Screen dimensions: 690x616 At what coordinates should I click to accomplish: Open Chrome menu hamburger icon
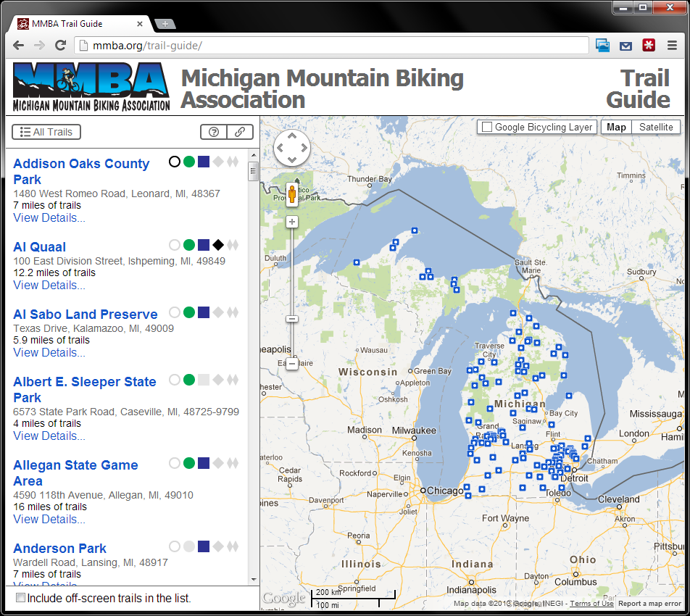tap(671, 46)
